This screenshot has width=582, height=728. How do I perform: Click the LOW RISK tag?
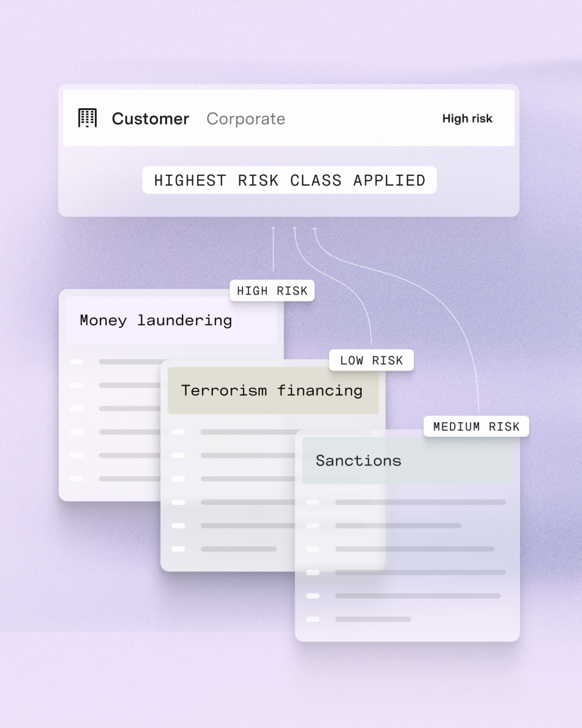[x=371, y=360]
